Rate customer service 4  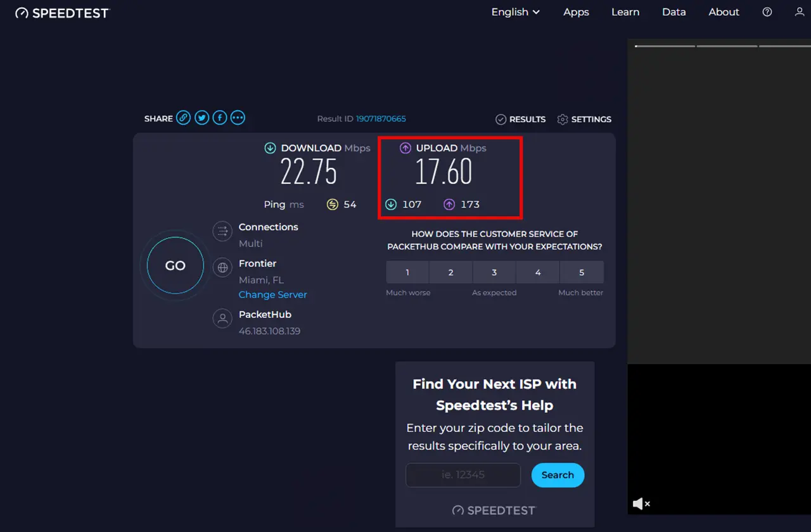538,272
